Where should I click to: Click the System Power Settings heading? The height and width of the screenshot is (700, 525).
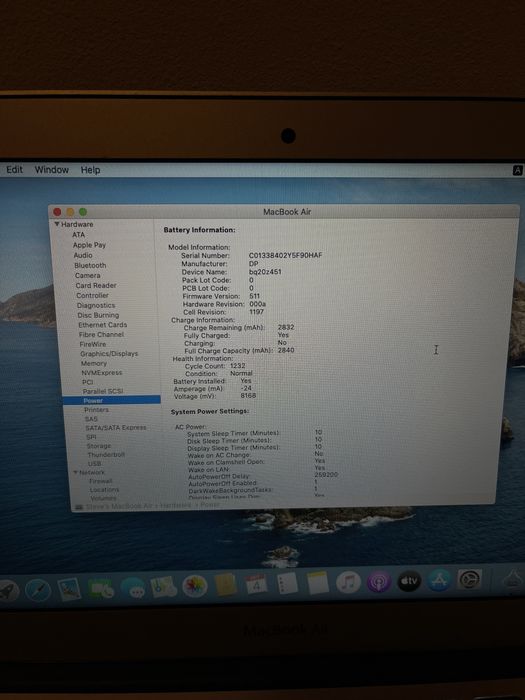coord(210,411)
